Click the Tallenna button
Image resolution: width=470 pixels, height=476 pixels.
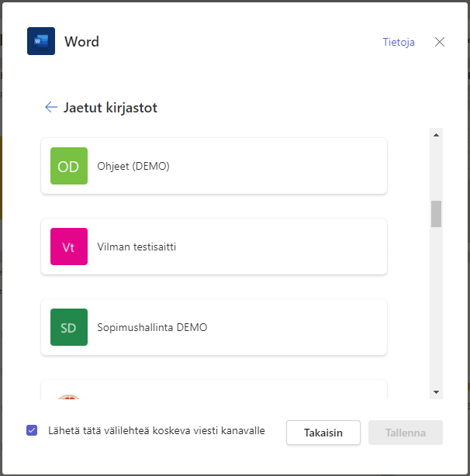(406, 433)
